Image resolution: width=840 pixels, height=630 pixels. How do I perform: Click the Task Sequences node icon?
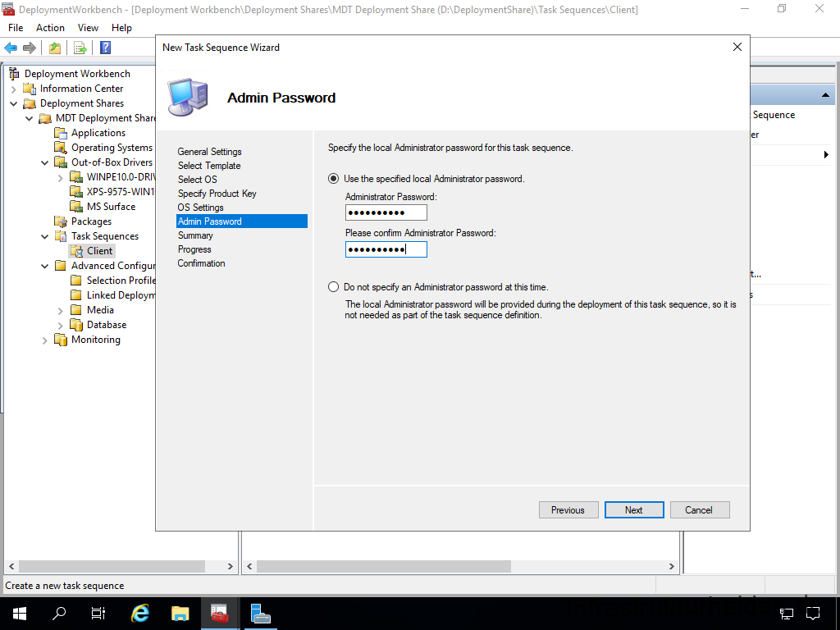(x=61, y=236)
